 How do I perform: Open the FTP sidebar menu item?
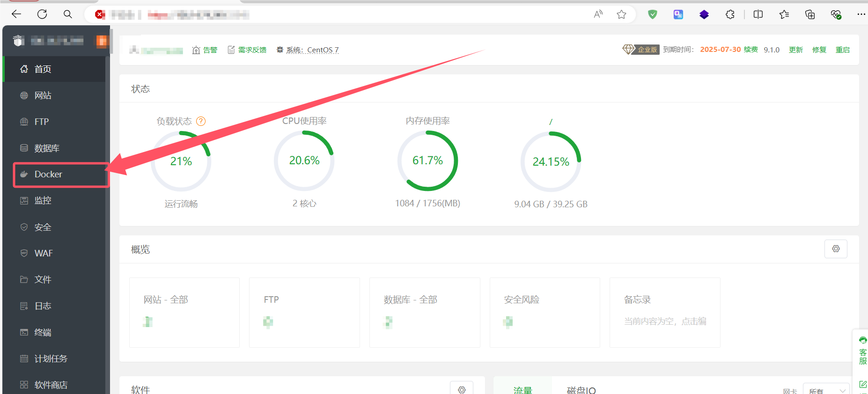click(54, 122)
